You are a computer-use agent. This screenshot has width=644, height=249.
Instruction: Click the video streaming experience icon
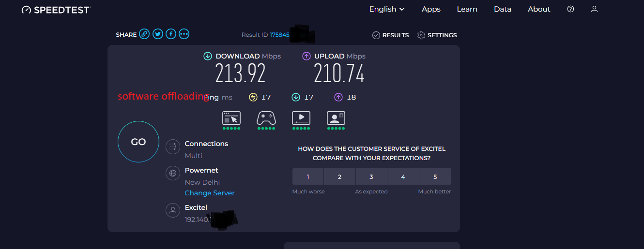point(301,118)
